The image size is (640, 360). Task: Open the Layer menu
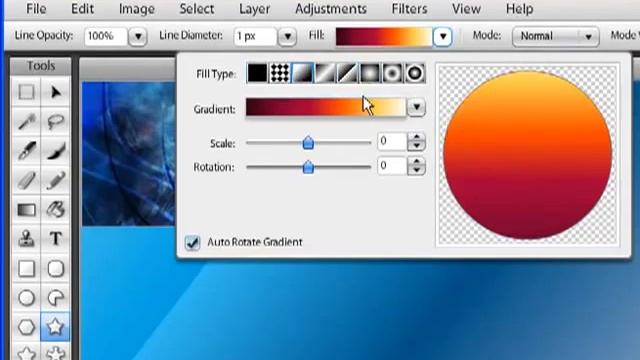[254, 9]
